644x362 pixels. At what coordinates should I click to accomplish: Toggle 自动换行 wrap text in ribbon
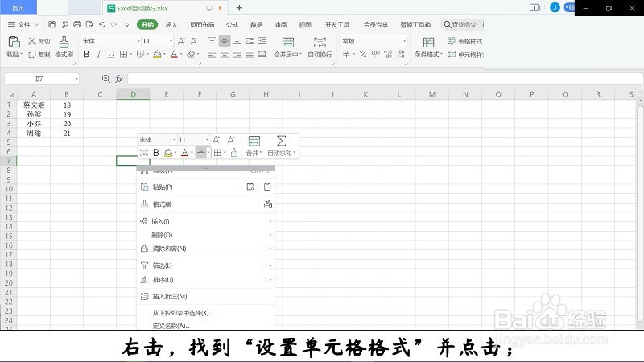pyautogui.click(x=320, y=47)
